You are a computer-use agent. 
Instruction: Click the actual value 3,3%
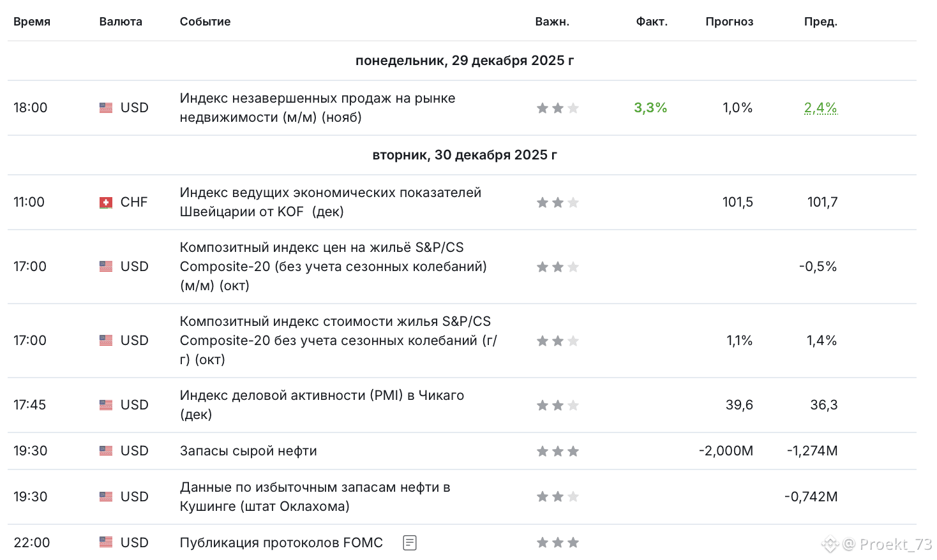(650, 108)
